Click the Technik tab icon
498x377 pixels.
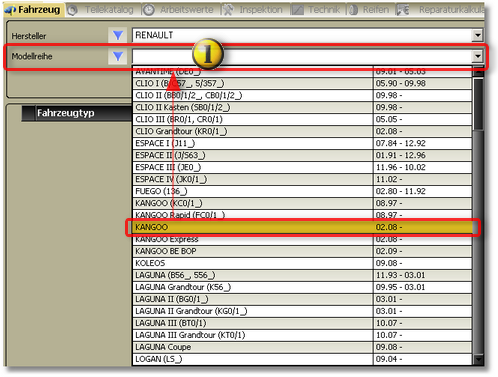tap(297, 10)
